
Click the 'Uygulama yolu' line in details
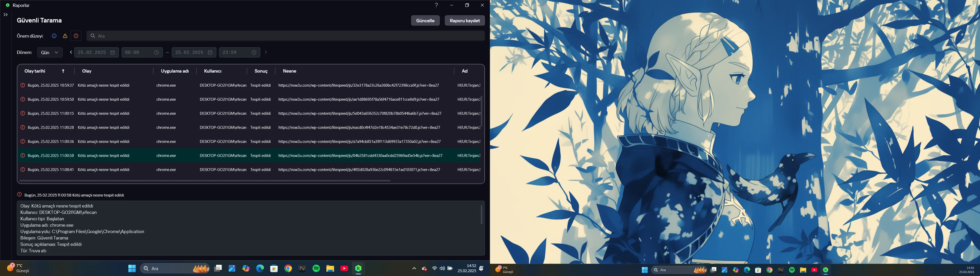coord(82,232)
